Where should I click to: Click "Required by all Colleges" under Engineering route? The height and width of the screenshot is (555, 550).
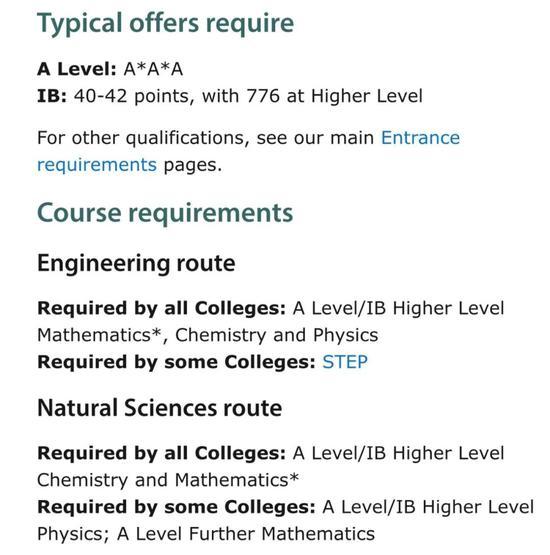161,308
